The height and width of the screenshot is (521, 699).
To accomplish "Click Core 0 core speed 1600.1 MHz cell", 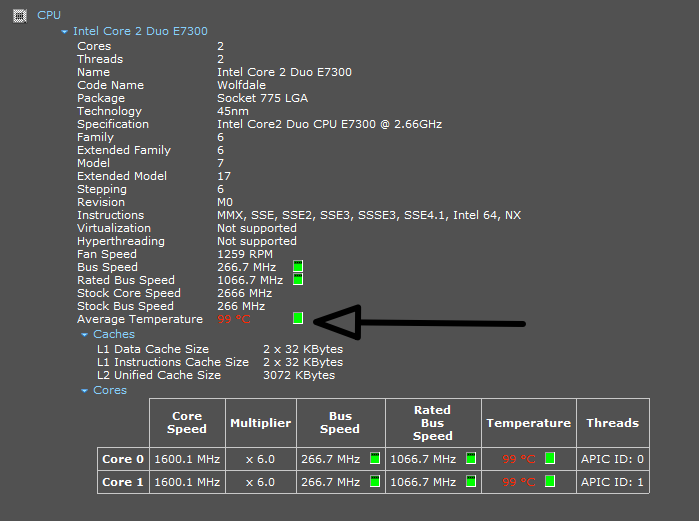I will (187, 459).
